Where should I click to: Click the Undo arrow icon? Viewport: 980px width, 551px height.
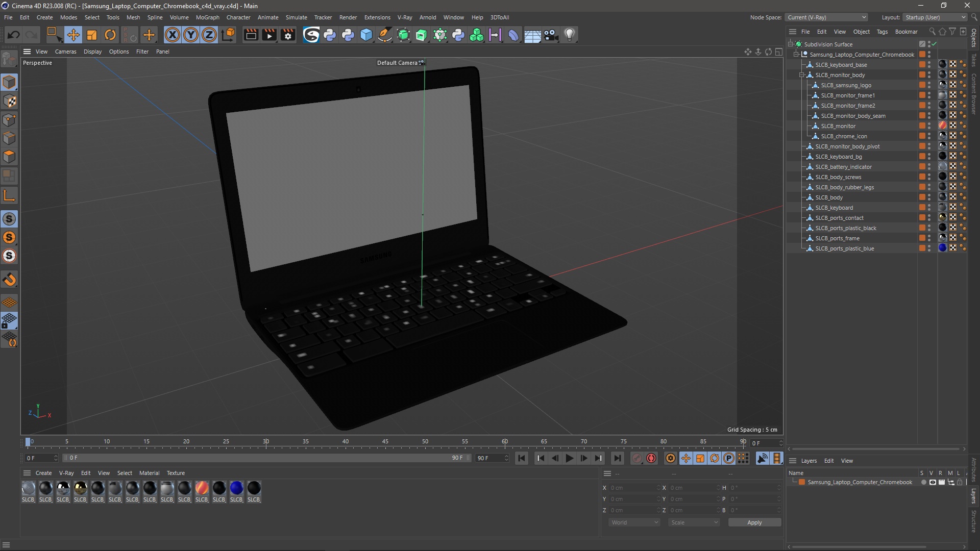click(x=14, y=35)
